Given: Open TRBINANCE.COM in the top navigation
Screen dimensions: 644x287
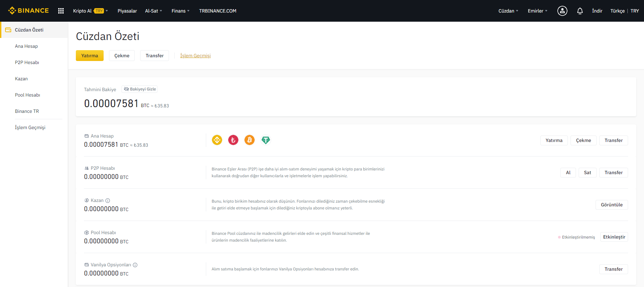Looking at the screenshot, I should [x=218, y=11].
